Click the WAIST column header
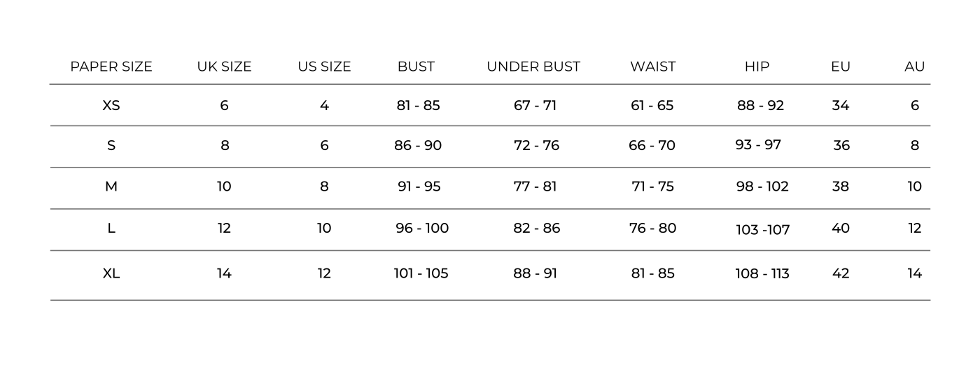 tap(652, 67)
